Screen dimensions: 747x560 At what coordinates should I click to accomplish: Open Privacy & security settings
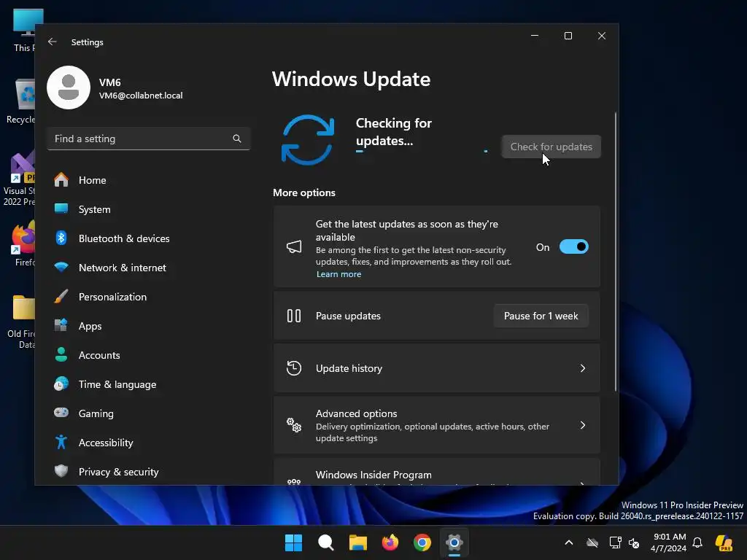[x=149, y=472]
